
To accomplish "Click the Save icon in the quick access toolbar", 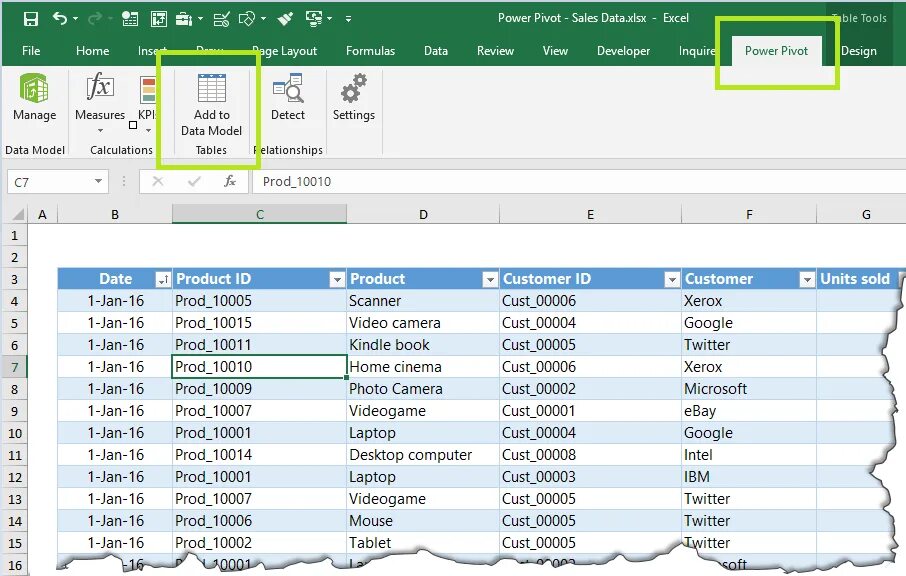I will [31, 18].
